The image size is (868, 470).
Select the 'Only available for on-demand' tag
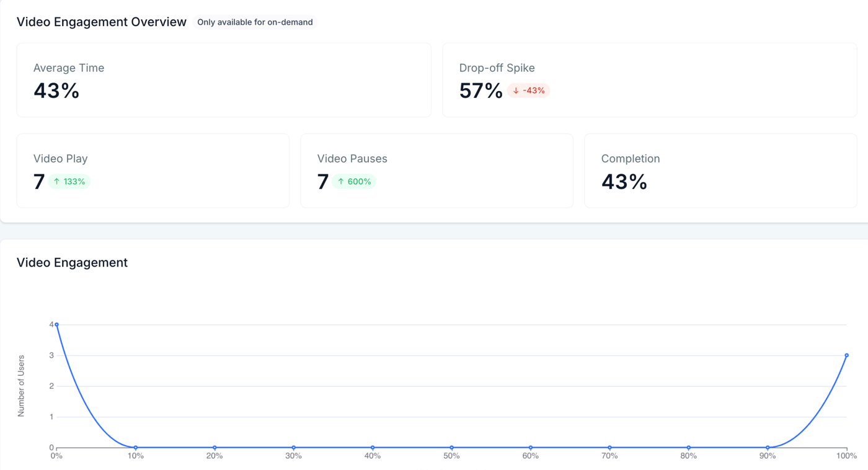pyautogui.click(x=255, y=22)
